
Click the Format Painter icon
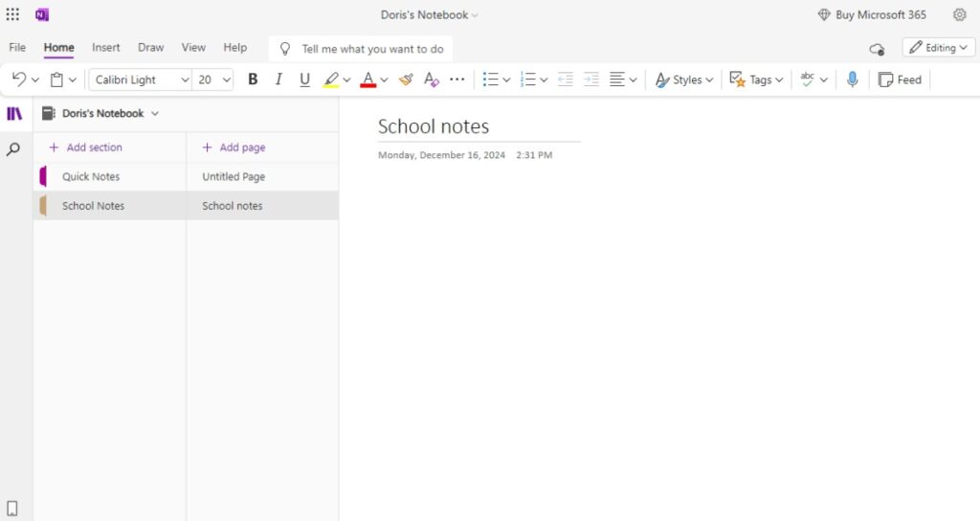[406, 79]
